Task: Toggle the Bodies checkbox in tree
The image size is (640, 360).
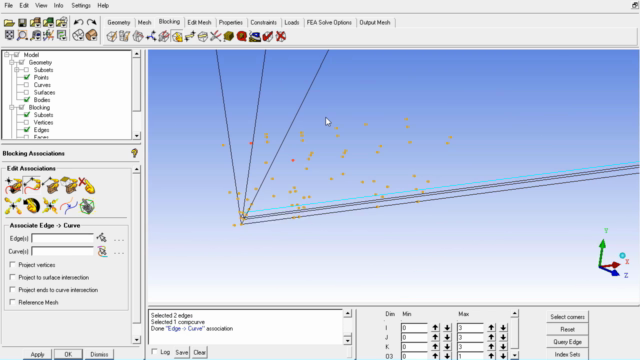Action: click(27, 100)
